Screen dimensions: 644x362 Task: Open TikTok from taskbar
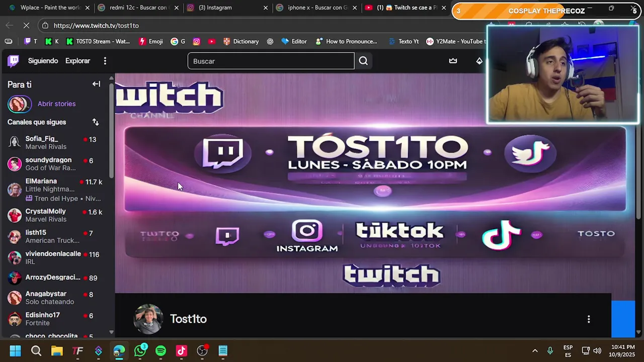(x=181, y=350)
